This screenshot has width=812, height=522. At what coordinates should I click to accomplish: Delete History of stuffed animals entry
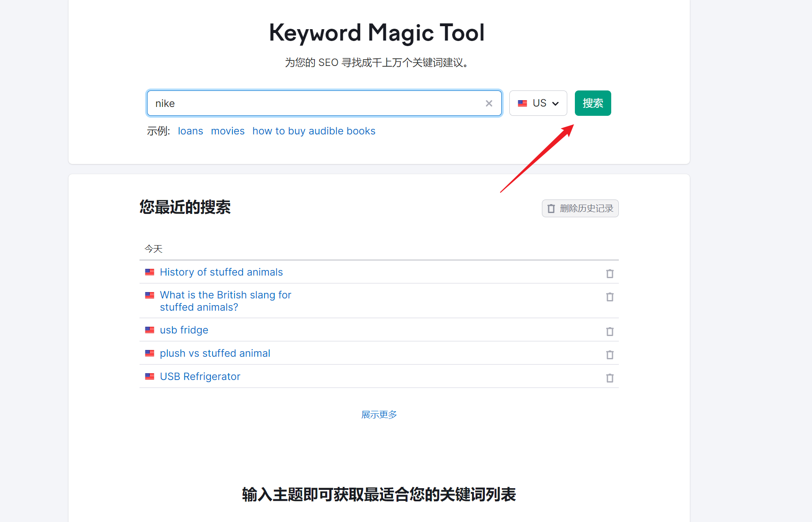(x=610, y=273)
